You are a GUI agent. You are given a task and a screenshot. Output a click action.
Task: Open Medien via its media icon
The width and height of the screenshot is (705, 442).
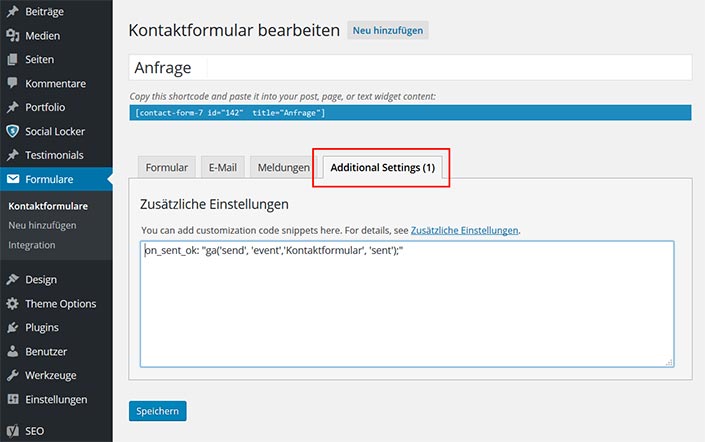tap(13, 36)
